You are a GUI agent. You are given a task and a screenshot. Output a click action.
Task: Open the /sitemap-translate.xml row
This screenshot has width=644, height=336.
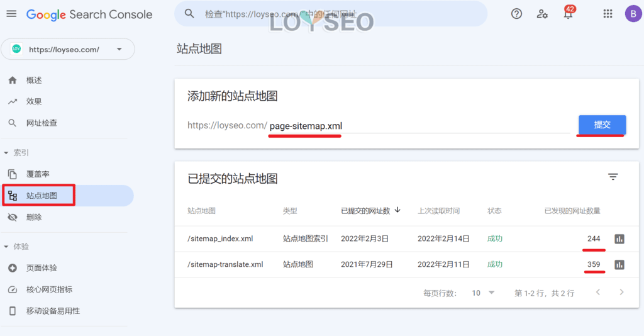(407, 264)
